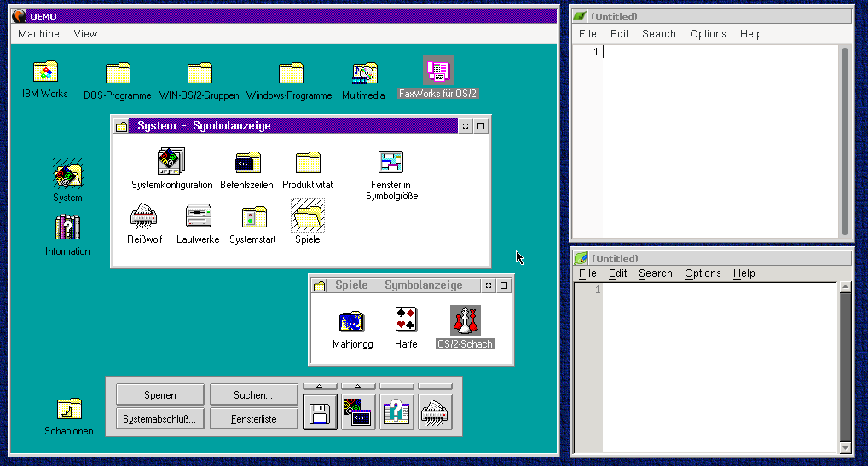Click the diskette drive icon on the launchpad
The width and height of the screenshot is (868, 466).
coord(320,412)
